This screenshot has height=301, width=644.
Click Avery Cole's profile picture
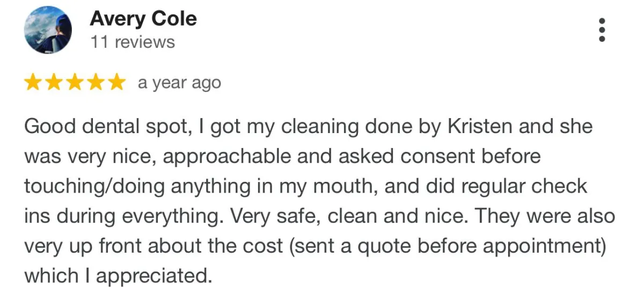(x=48, y=30)
